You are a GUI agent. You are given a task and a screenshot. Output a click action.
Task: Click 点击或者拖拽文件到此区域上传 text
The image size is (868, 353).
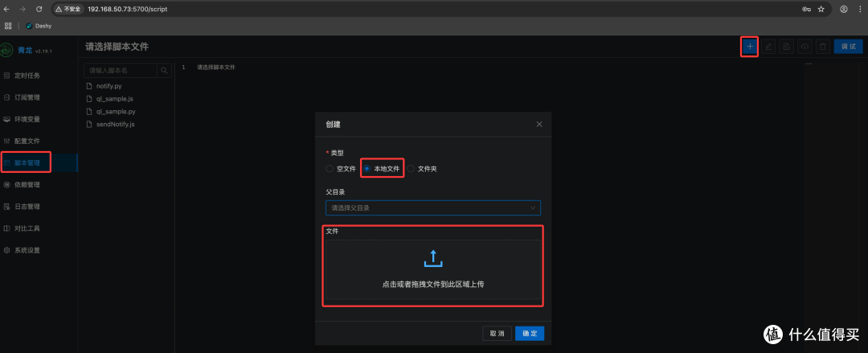[433, 284]
